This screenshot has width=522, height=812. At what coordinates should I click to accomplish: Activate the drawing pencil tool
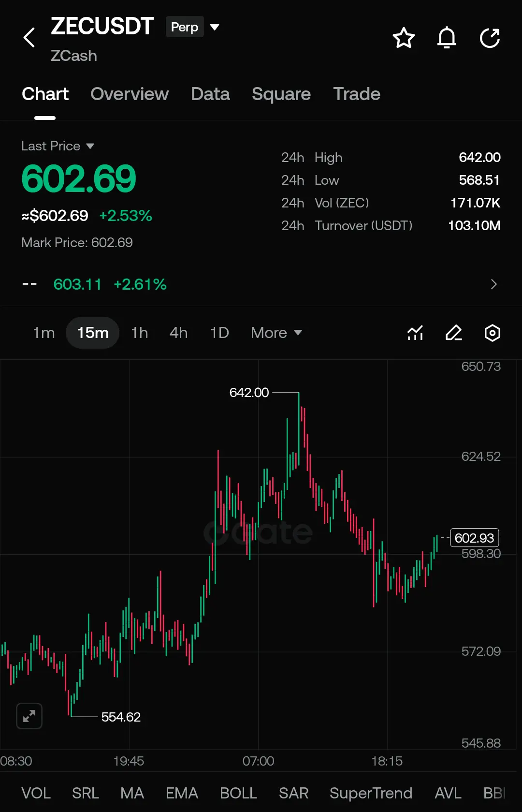454,333
